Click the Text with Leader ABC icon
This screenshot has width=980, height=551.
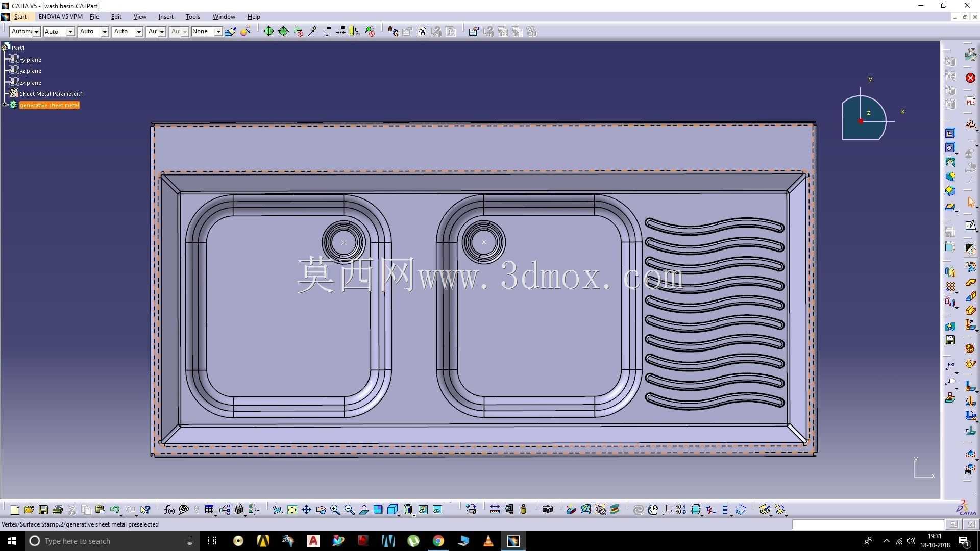(951, 366)
